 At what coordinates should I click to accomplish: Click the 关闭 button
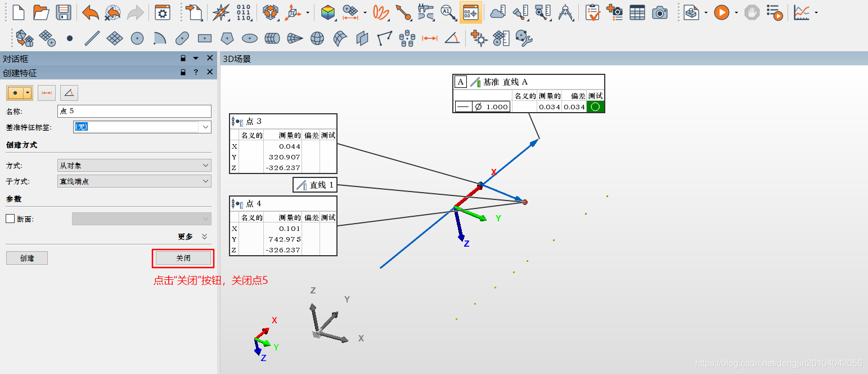(x=183, y=258)
